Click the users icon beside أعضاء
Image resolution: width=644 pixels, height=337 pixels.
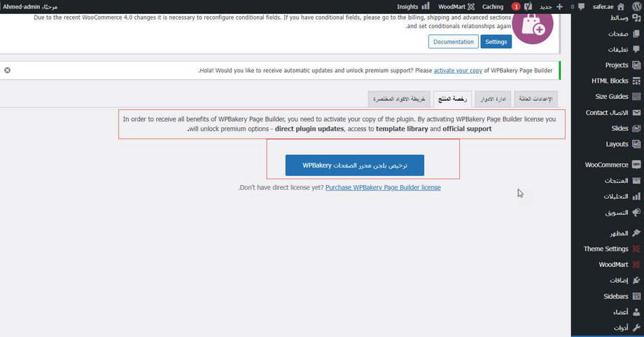tap(636, 312)
